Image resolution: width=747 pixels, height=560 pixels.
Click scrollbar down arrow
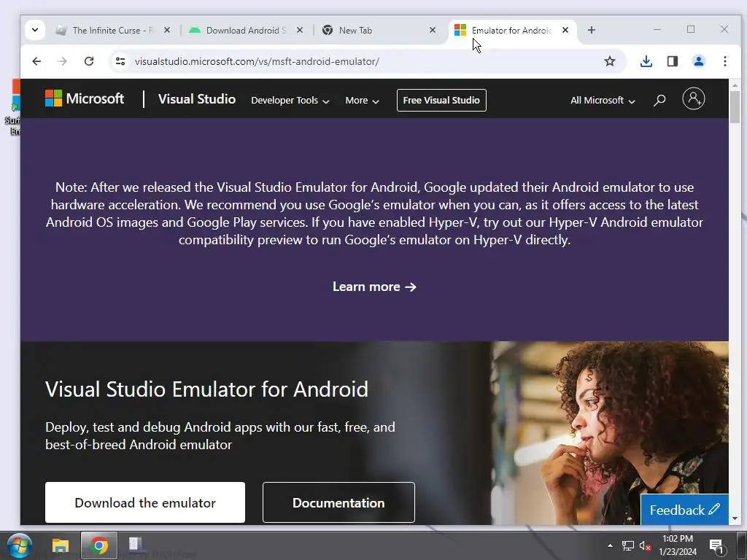[734, 518]
